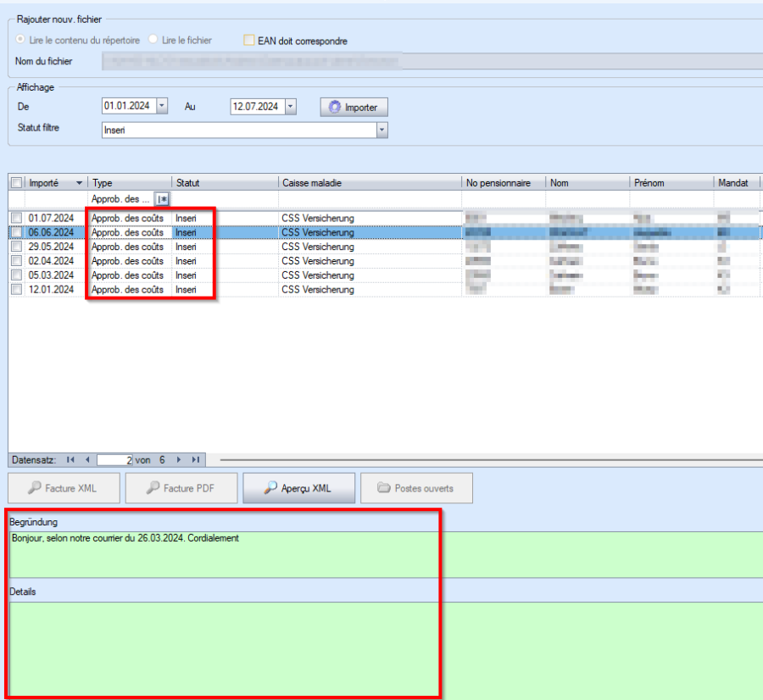Viewport: 763px width, 700px height.
Task: Open the 'Statut filtre' combo box arrow
Action: [382, 130]
